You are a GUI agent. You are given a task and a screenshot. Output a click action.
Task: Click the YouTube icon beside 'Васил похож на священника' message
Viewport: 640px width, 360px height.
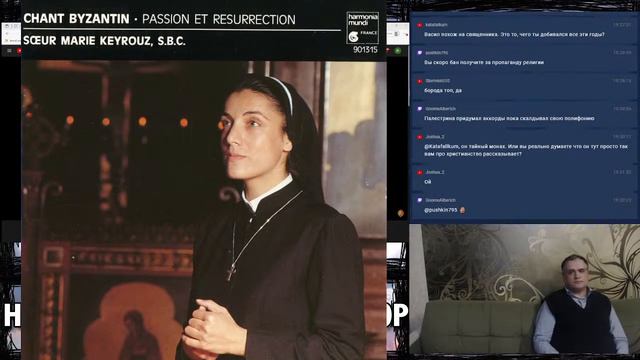[420, 25]
